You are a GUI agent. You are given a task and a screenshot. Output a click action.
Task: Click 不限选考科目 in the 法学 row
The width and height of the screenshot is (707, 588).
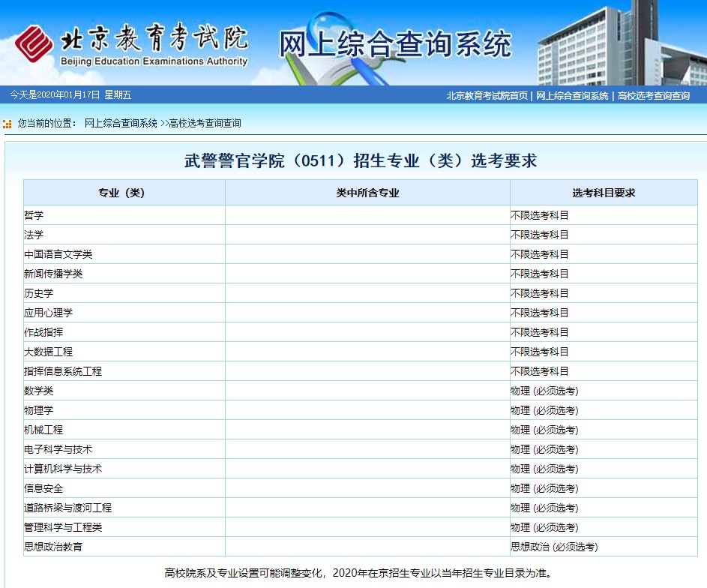(539, 235)
